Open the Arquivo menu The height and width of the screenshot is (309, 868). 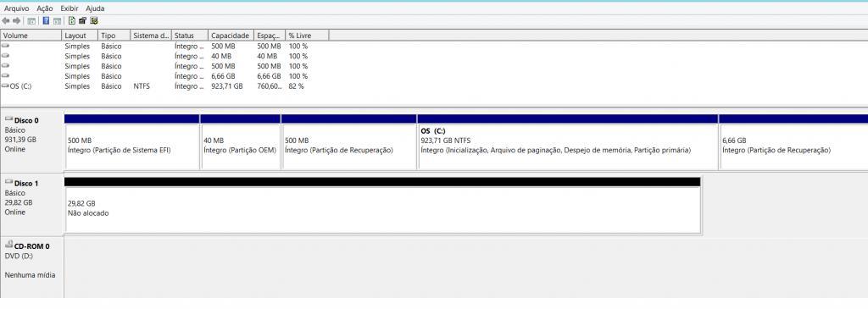(x=16, y=8)
